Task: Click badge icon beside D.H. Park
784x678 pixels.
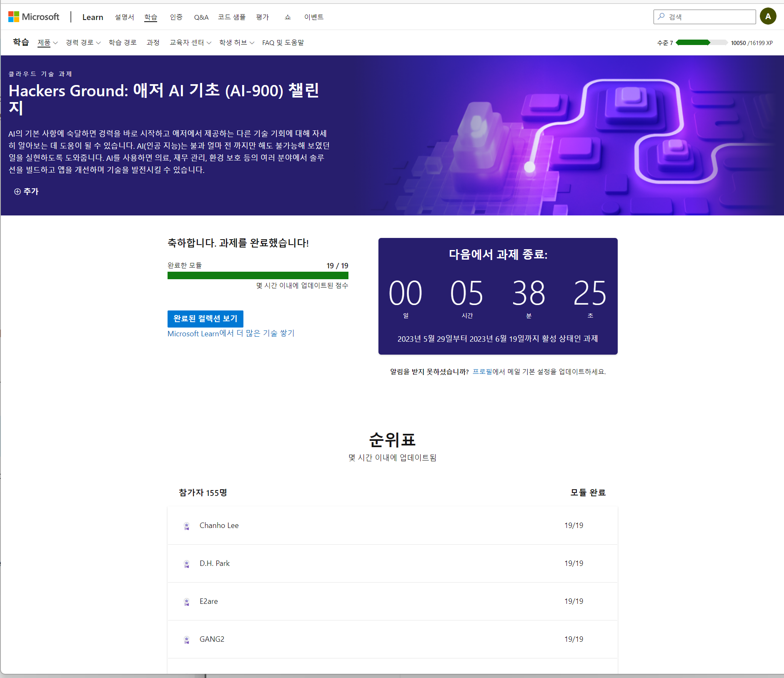Action: (187, 564)
